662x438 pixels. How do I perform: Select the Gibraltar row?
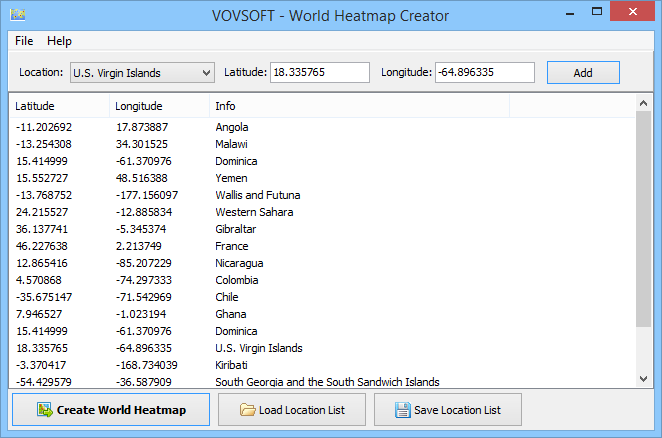[322, 229]
